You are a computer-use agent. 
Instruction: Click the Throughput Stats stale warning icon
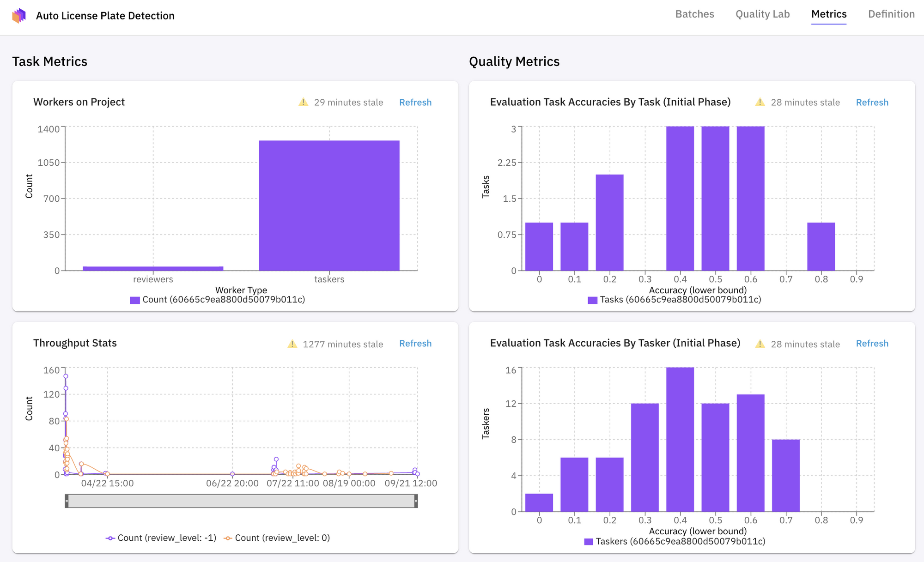pyautogui.click(x=292, y=344)
